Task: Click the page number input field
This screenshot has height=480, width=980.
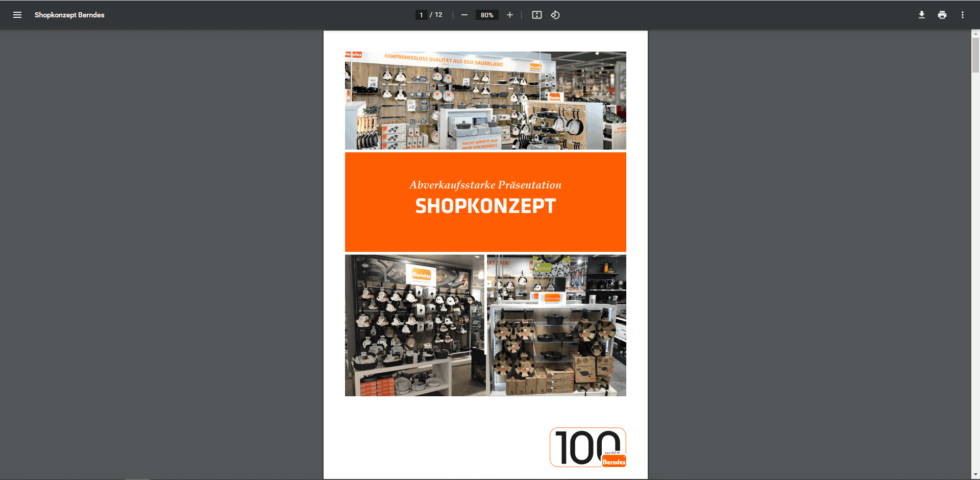Action: [x=421, y=15]
